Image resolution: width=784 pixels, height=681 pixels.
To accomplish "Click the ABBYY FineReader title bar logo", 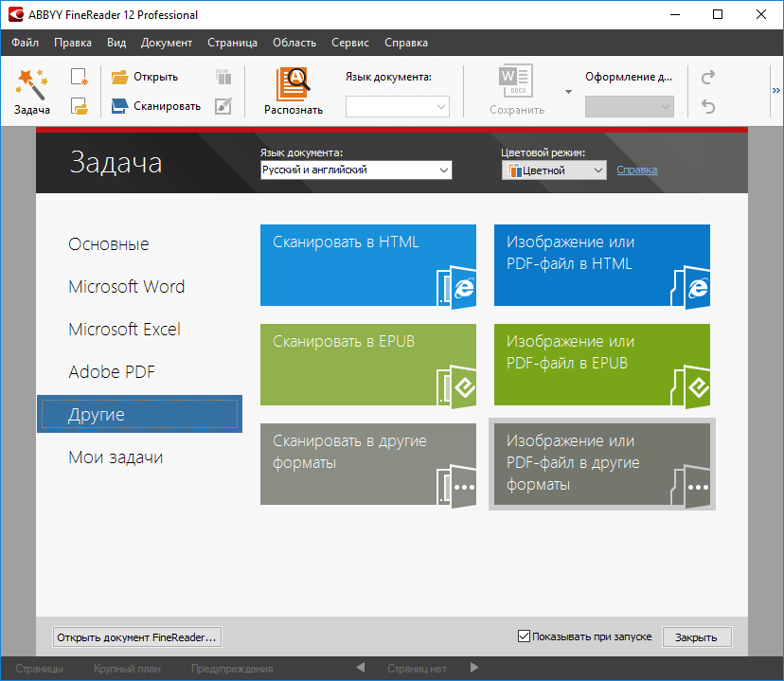I will point(16,14).
